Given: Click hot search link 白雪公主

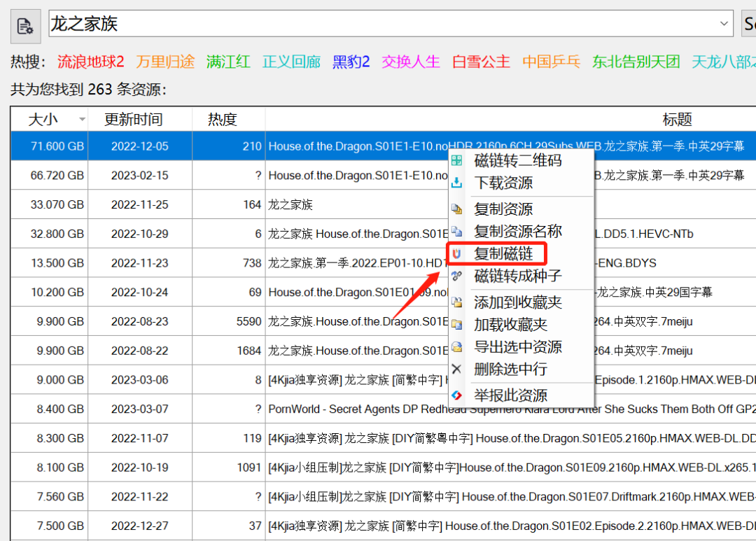Looking at the screenshot, I should [x=481, y=62].
